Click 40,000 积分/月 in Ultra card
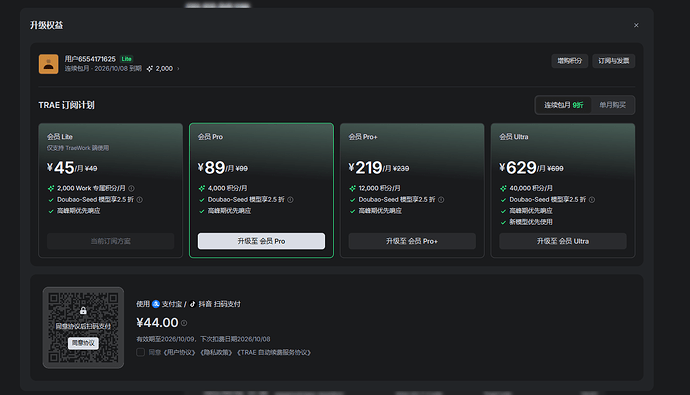This screenshot has height=395, width=690. pos(531,188)
